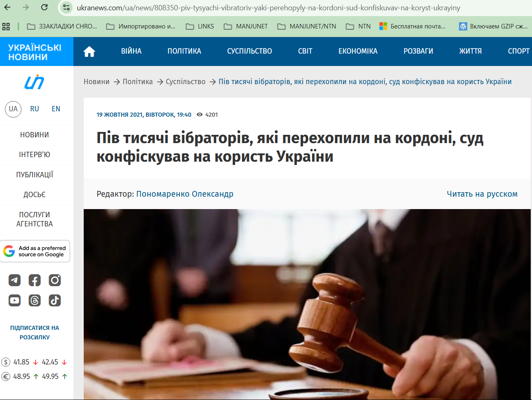Open the YouTube social icon
The height and width of the screenshot is (400, 532).
point(14,301)
